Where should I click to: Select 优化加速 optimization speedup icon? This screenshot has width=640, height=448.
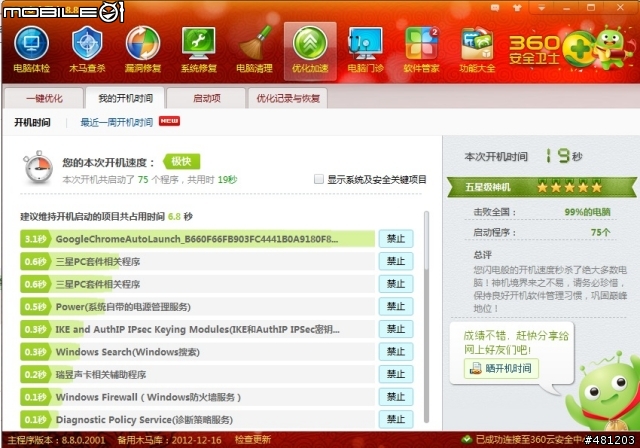click(310, 51)
